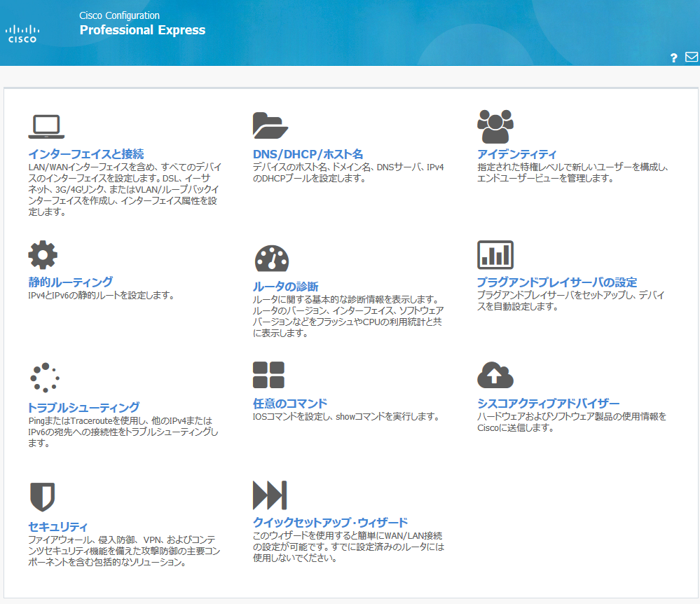
Task: Select the 静的ルーティング link
Action: pyautogui.click(x=69, y=281)
